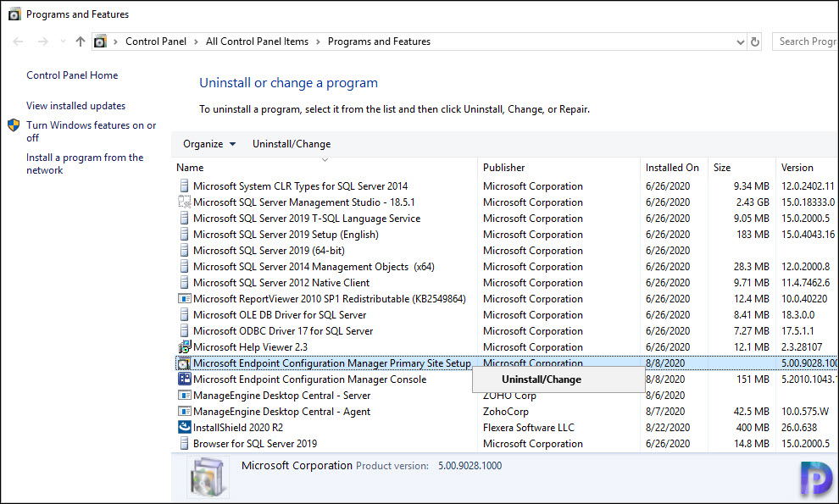Click SQL Server 2012 Native Client icon
The image size is (839, 504).
[184, 283]
